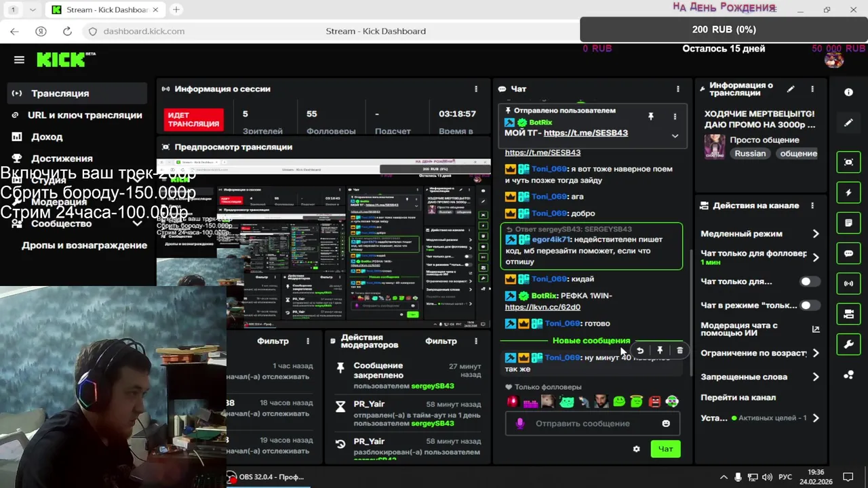Open pinned message three-dot options
The image size is (868, 488).
point(675,117)
